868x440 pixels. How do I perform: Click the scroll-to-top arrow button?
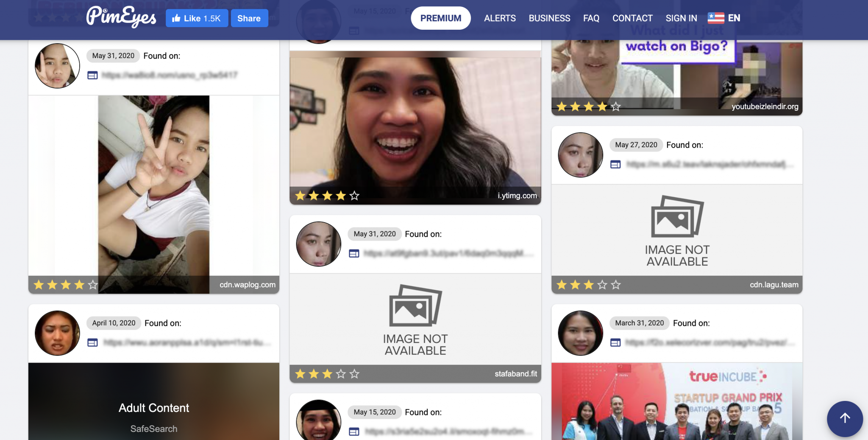[845, 419]
